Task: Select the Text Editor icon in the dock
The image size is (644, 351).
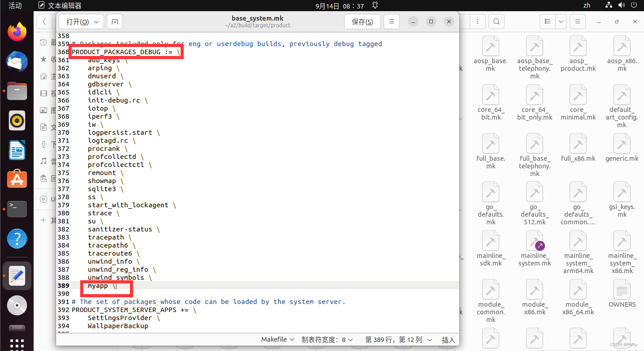Action: [17, 275]
